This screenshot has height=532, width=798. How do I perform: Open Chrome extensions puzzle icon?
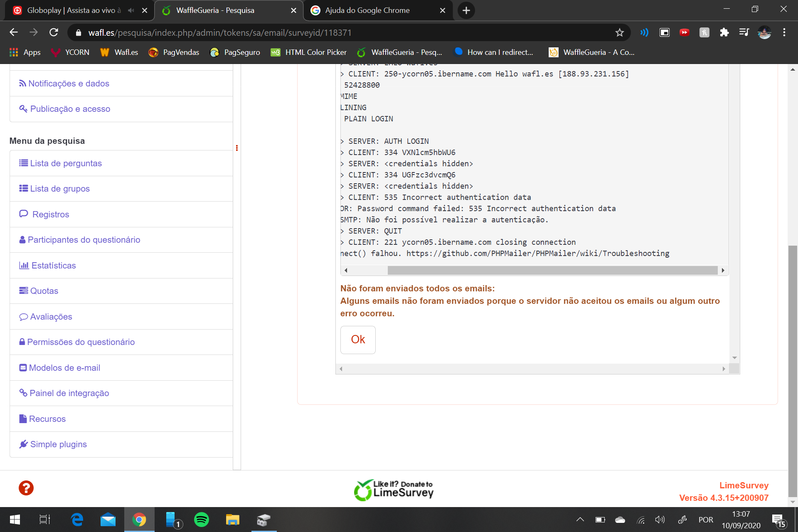724,32
